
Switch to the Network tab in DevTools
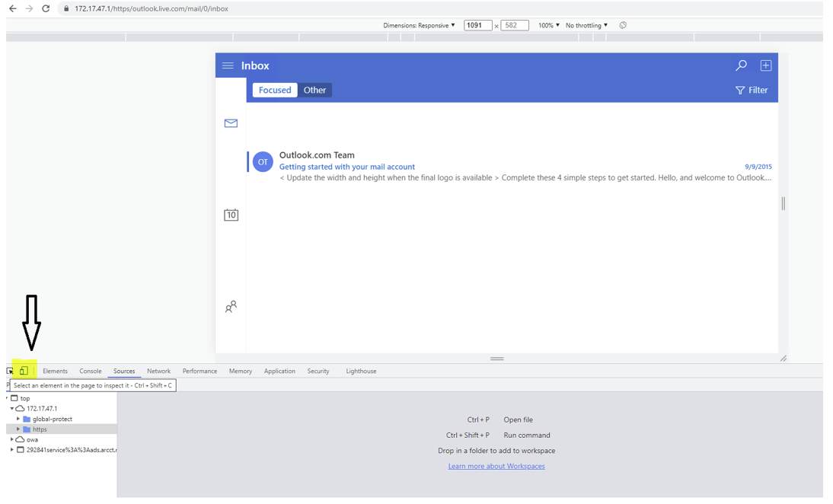[x=158, y=371]
